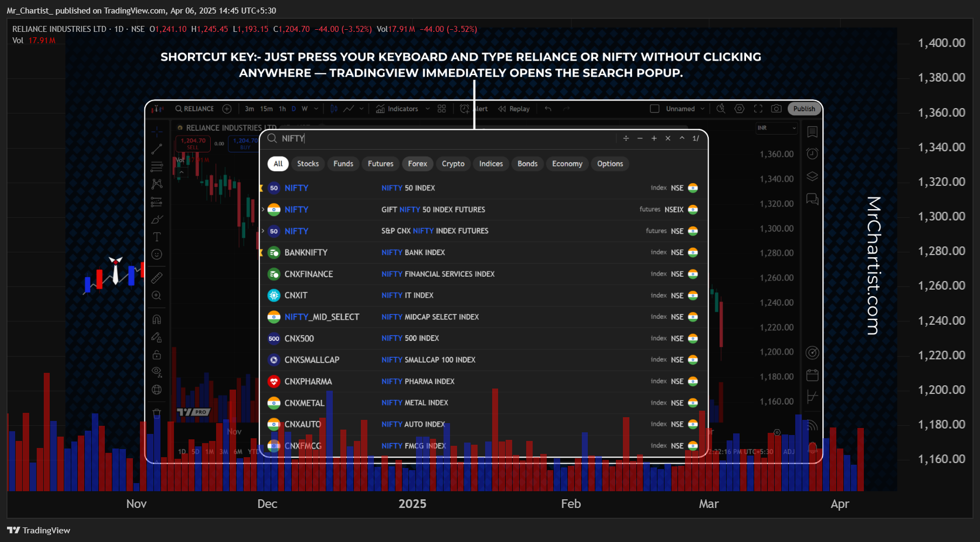Open the candlestick chart style selector
This screenshot has width=980, height=542.
click(x=334, y=109)
